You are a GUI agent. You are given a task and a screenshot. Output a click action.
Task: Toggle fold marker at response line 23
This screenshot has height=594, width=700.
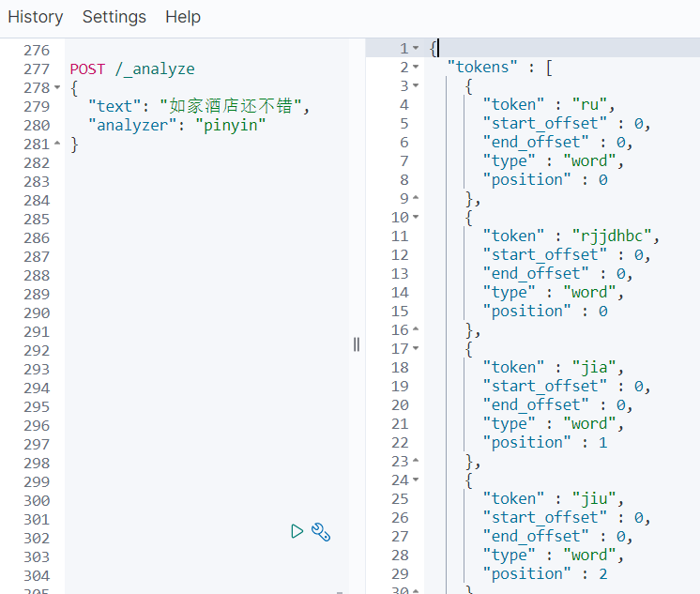coord(416,461)
